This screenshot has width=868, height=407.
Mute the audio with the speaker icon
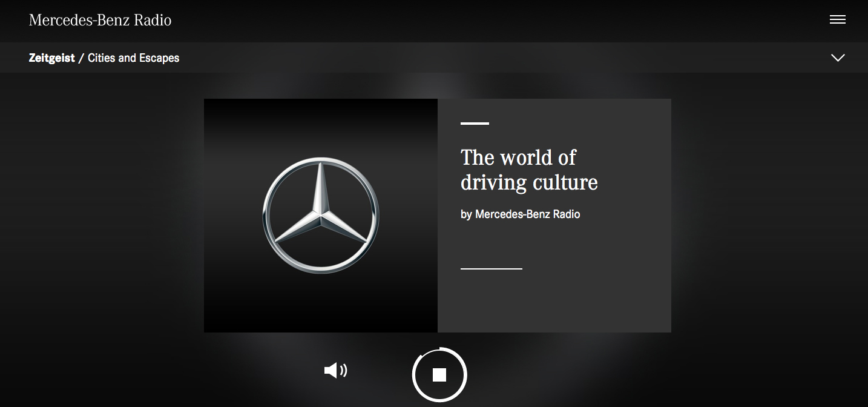[335, 370]
